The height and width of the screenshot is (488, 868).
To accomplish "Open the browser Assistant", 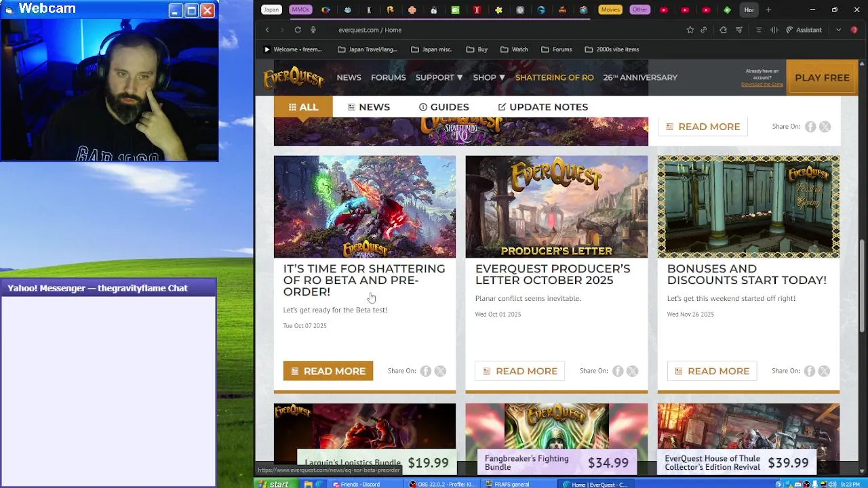I will click(x=804, y=30).
